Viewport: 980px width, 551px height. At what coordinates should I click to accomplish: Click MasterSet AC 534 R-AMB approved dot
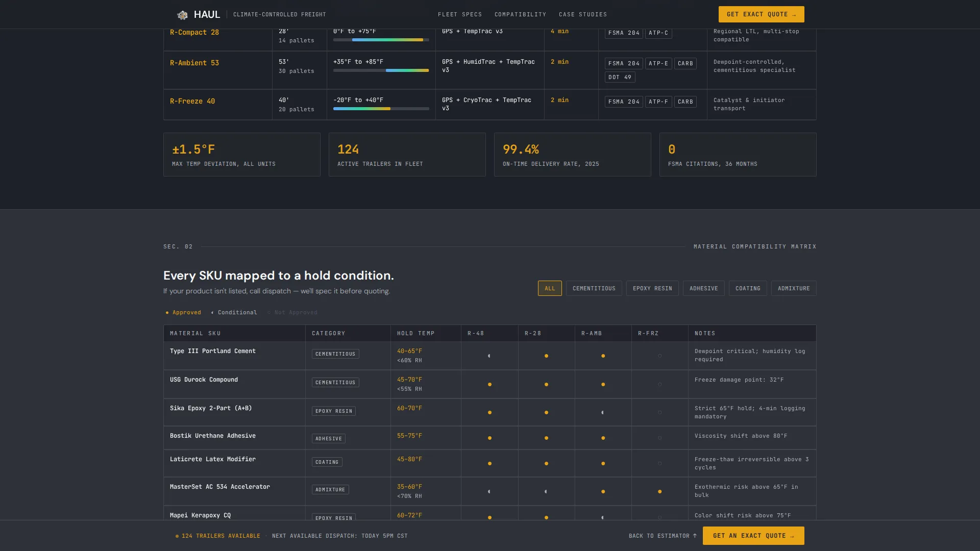coord(603,491)
